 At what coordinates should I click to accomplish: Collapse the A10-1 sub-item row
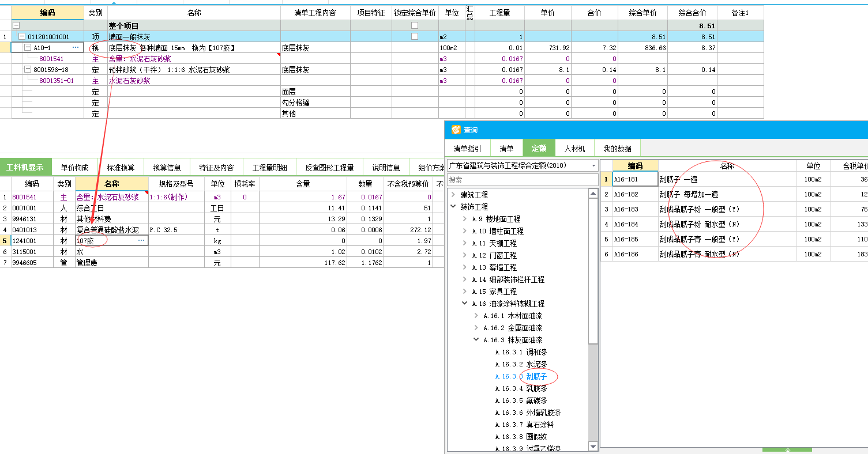tap(28, 47)
